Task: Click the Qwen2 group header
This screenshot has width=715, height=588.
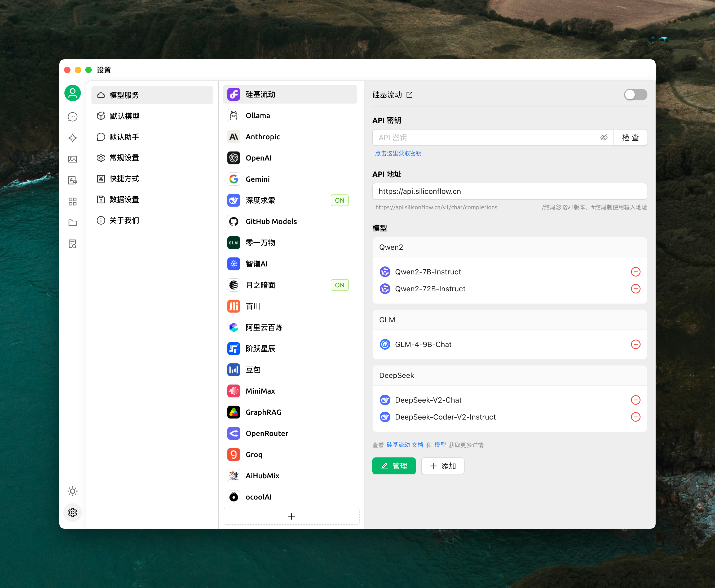Action: 510,247
